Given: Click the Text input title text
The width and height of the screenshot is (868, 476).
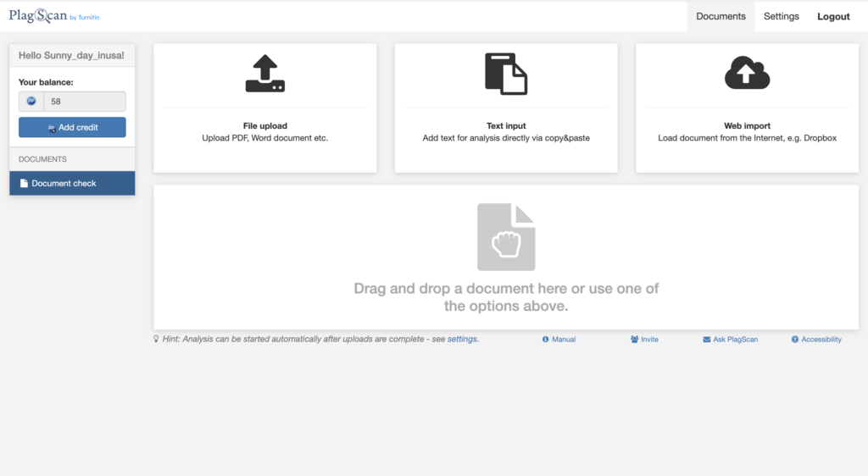Looking at the screenshot, I should pyautogui.click(x=506, y=126).
